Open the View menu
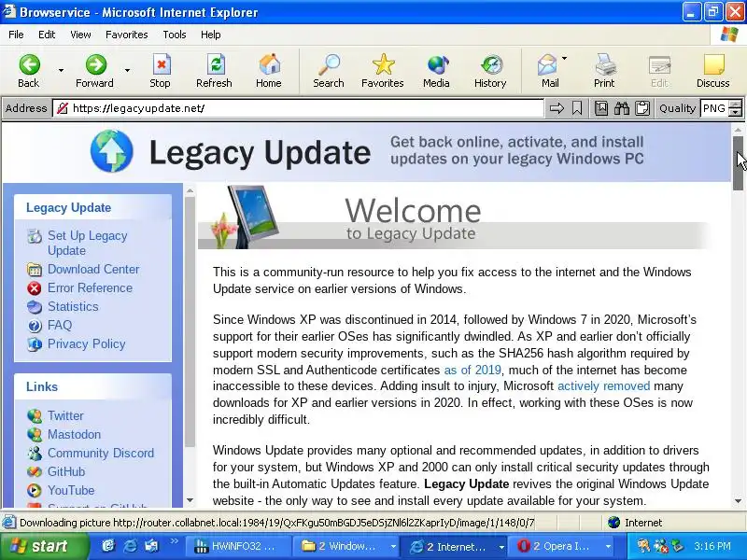The height and width of the screenshot is (560, 747). click(x=80, y=35)
